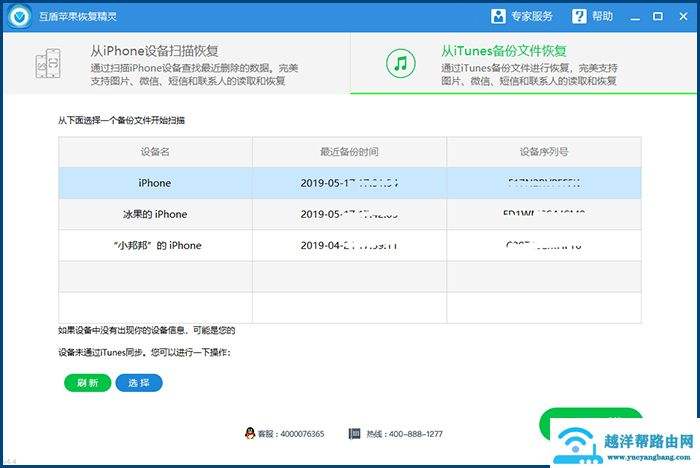Click the QQ penguin customer service icon
Image resolution: width=700 pixels, height=468 pixels.
tap(250, 433)
